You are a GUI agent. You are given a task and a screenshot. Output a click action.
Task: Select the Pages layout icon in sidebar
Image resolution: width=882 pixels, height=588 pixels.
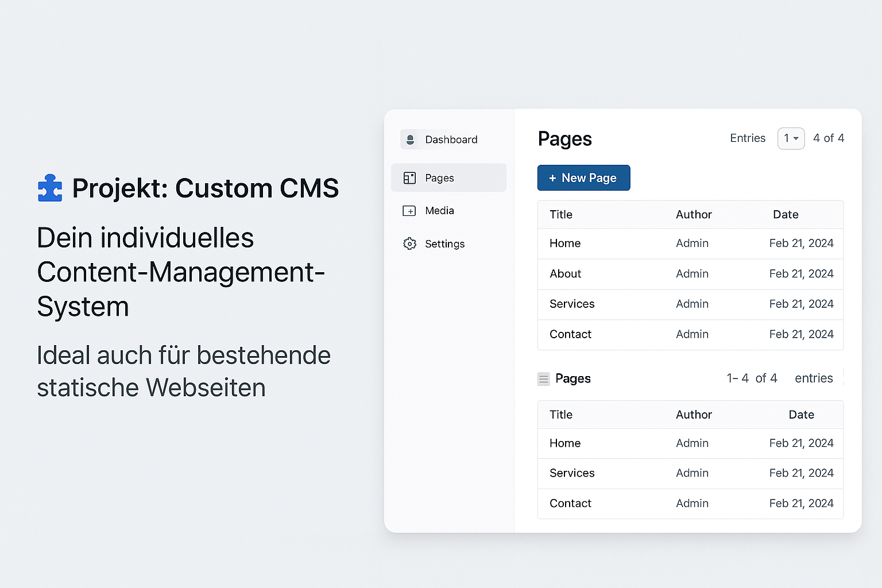coord(409,177)
